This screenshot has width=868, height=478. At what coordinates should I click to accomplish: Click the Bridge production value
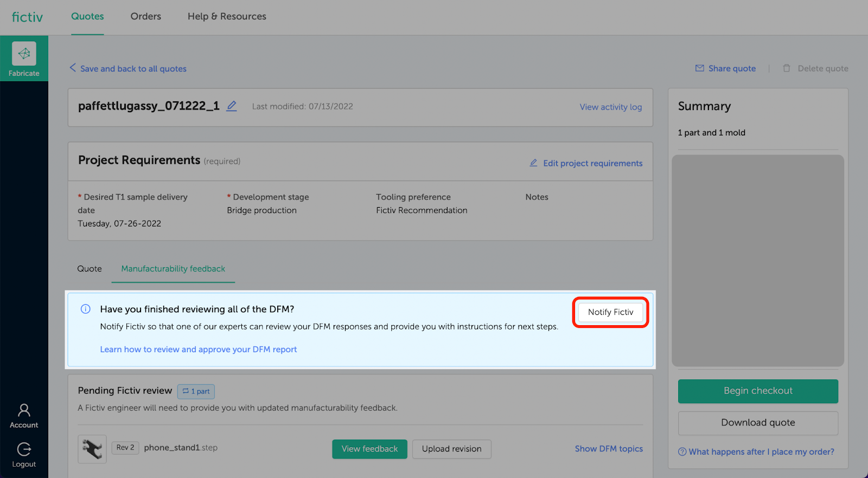pos(261,210)
